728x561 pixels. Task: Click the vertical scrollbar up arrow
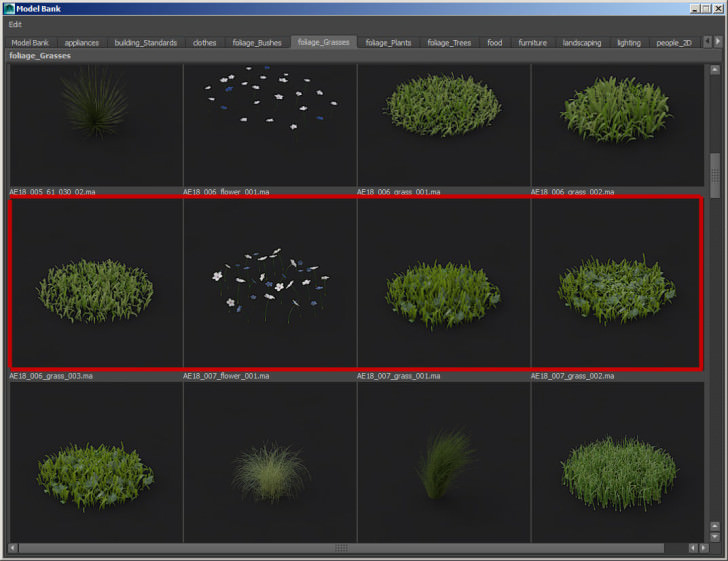point(715,71)
